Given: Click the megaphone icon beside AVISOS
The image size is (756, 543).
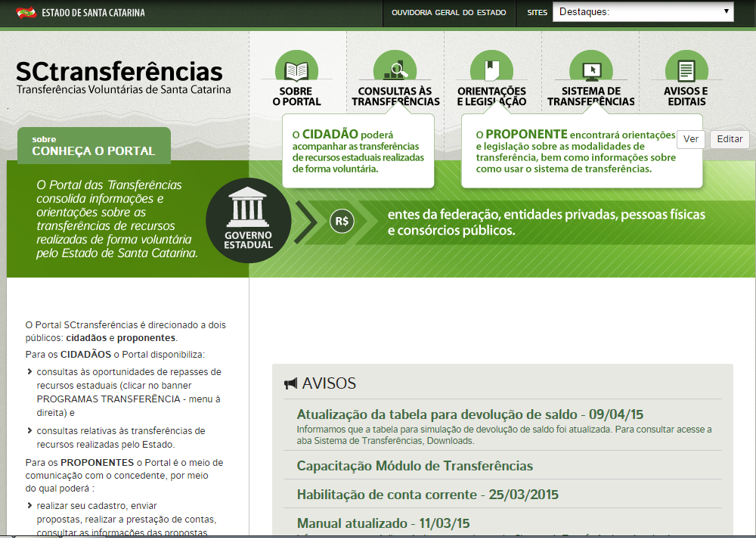Looking at the screenshot, I should pos(291,384).
